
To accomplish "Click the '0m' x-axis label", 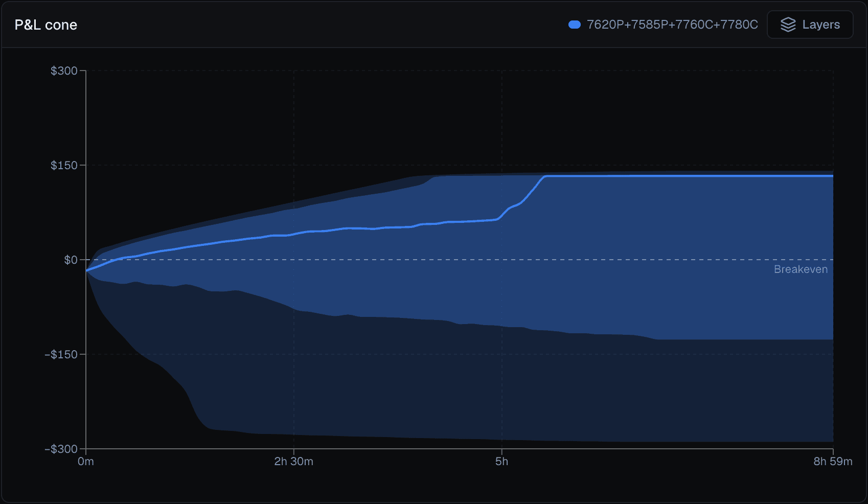I will pyautogui.click(x=86, y=462).
